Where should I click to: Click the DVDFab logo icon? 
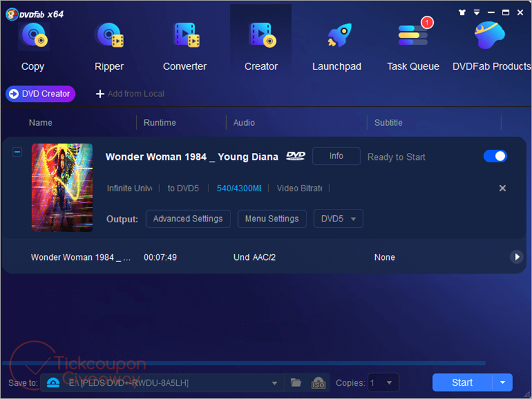[x=12, y=14]
